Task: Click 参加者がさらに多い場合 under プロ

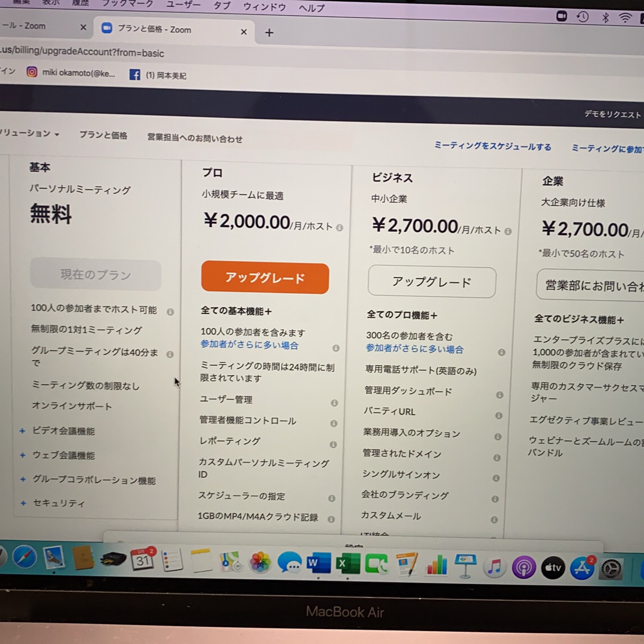Action: tap(250, 345)
